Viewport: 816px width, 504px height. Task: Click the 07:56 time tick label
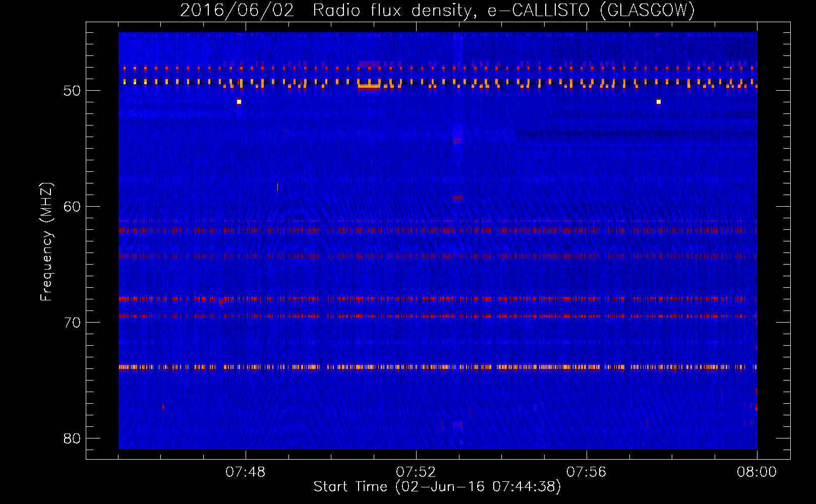click(587, 472)
